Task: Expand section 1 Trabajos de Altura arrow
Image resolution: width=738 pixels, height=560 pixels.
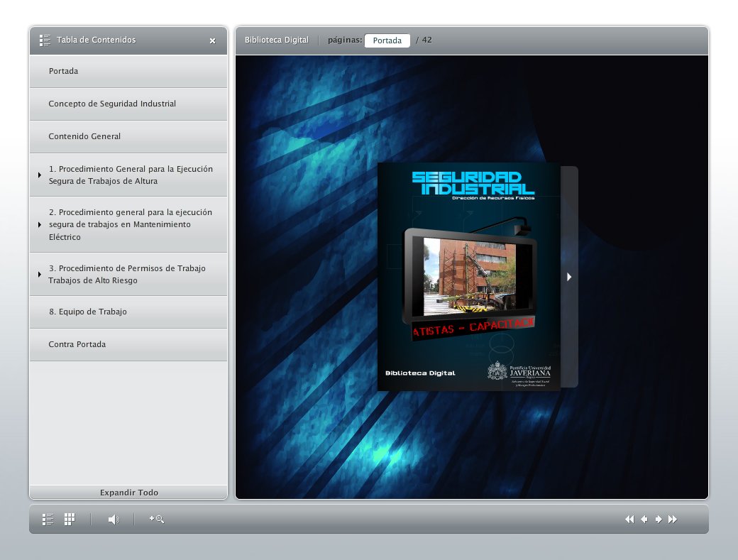Action: (x=40, y=175)
